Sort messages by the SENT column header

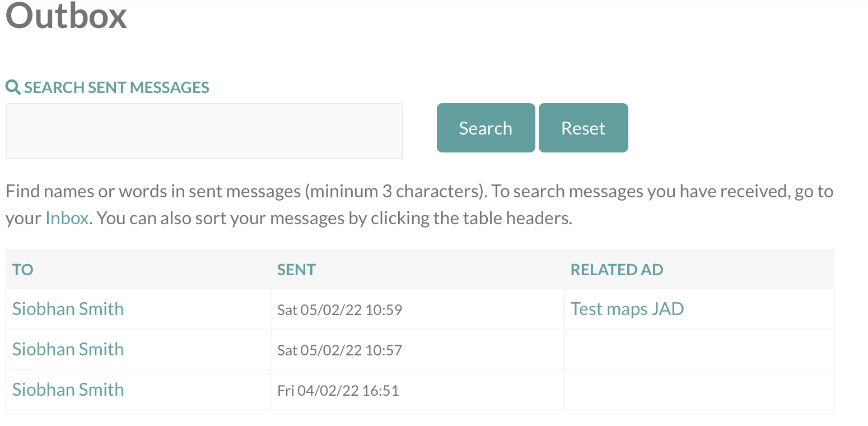coord(296,270)
